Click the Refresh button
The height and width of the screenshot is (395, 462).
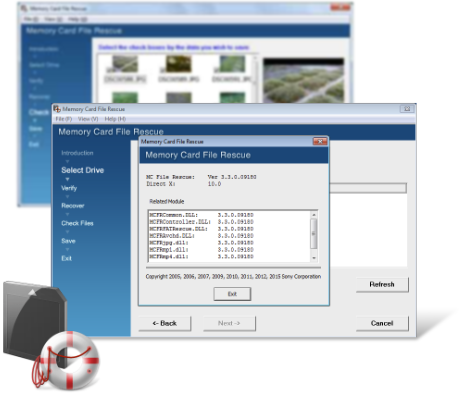point(382,284)
